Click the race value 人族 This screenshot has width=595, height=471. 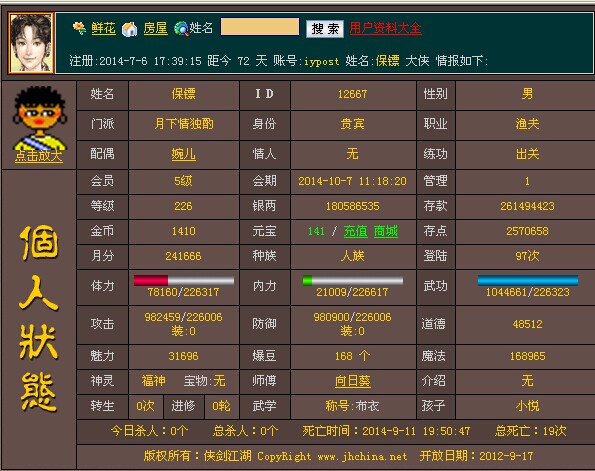click(x=353, y=256)
